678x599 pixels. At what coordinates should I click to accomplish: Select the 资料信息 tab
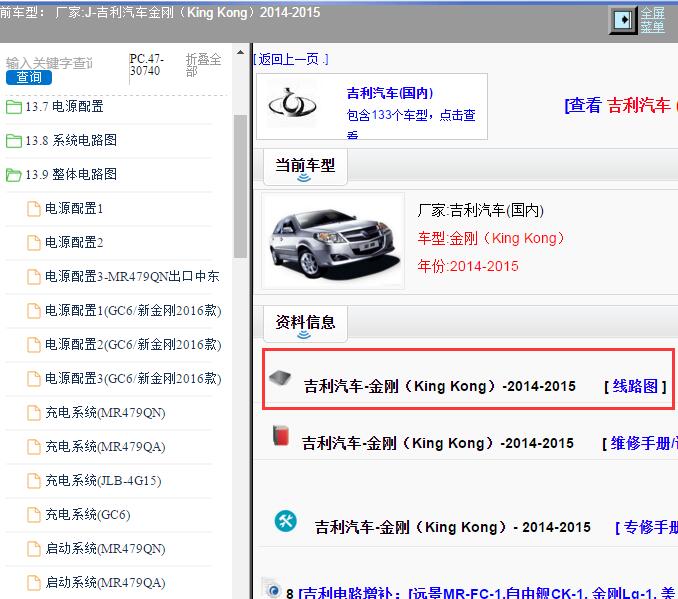[x=305, y=324]
